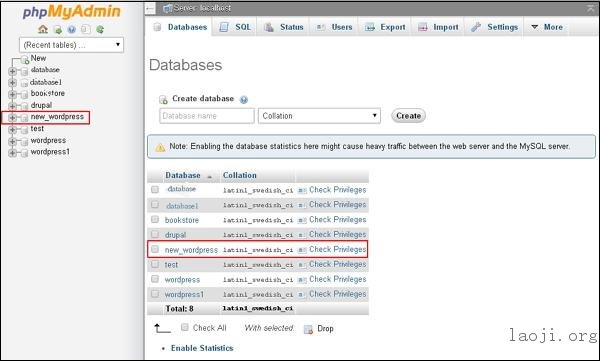Click the database icon beside test in tree

pyautogui.click(x=24, y=130)
